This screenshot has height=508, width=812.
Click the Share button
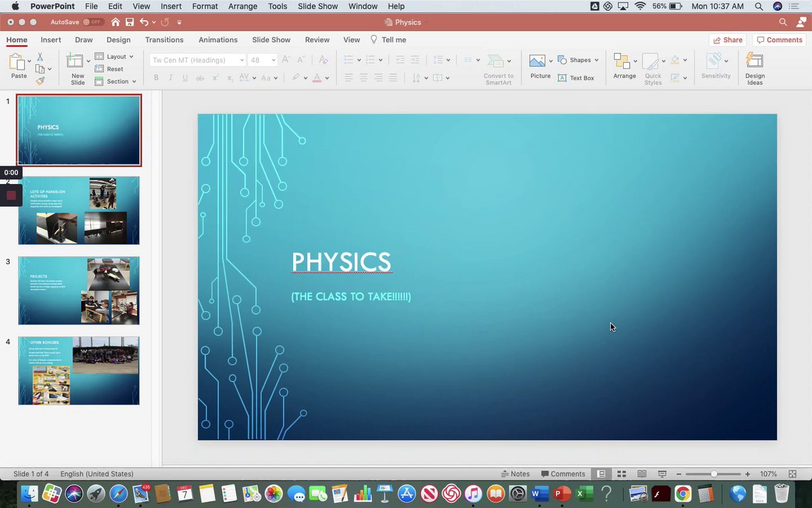[x=728, y=39]
